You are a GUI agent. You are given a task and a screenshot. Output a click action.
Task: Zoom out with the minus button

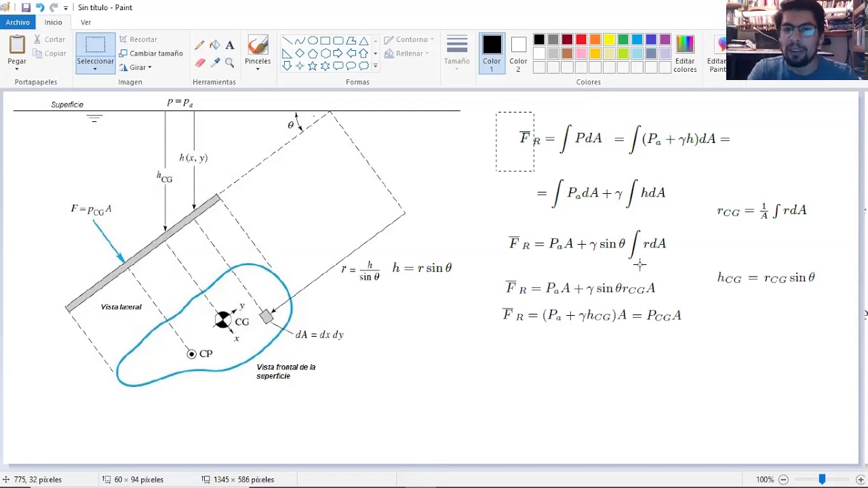point(783,479)
